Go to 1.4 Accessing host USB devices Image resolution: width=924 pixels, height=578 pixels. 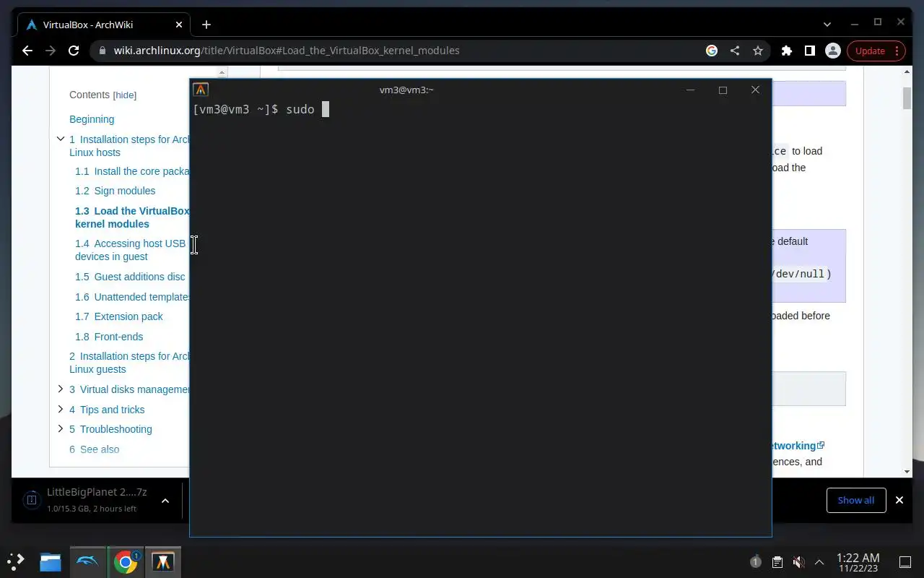click(x=131, y=250)
